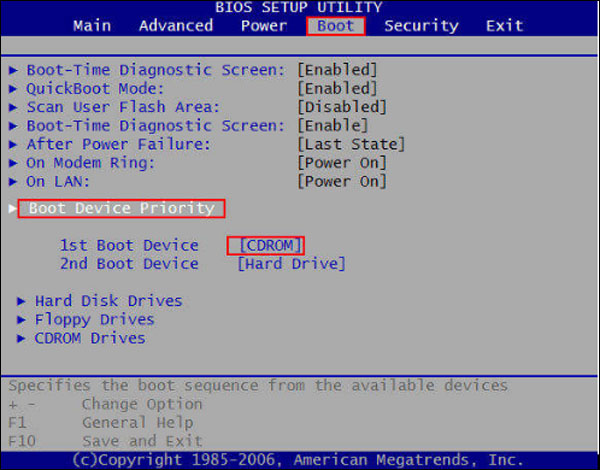Select the 2nd Boot Device [Hard Drive] value
The width and height of the screenshot is (600, 470).
(x=291, y=264)
